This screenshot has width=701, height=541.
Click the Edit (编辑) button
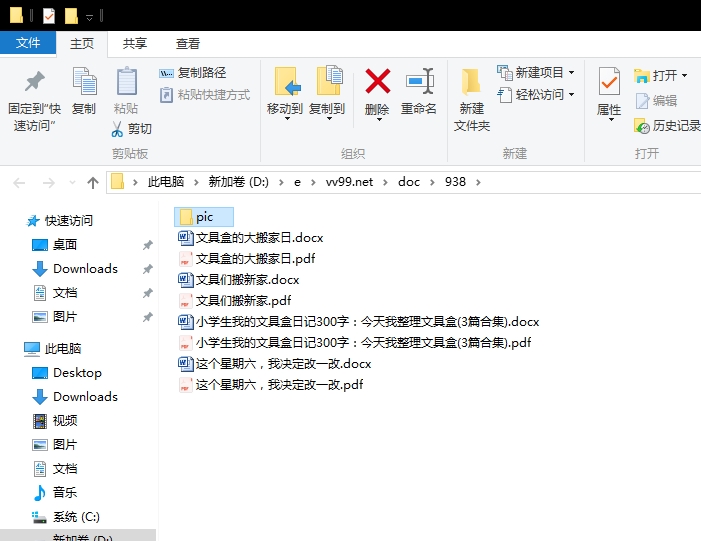656,101
